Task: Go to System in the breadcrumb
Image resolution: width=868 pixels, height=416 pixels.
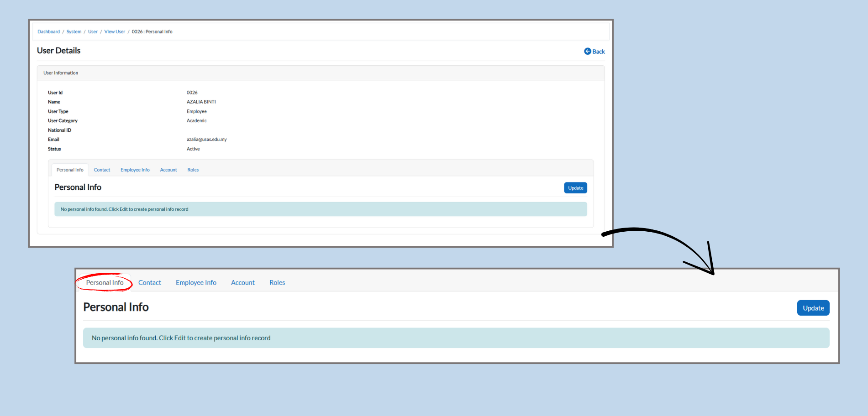Action: 74,32
